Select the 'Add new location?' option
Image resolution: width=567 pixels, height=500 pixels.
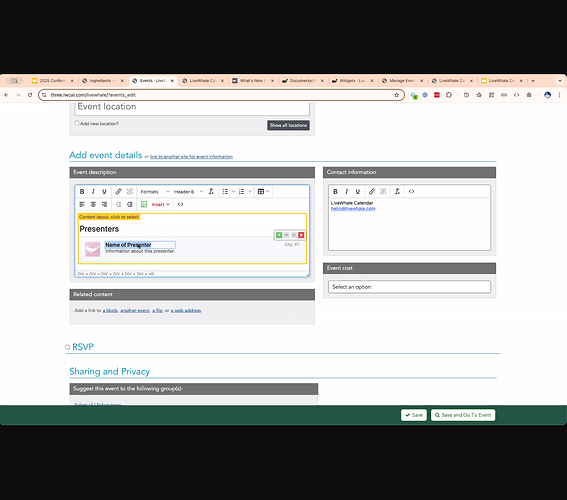coord(77,123)
